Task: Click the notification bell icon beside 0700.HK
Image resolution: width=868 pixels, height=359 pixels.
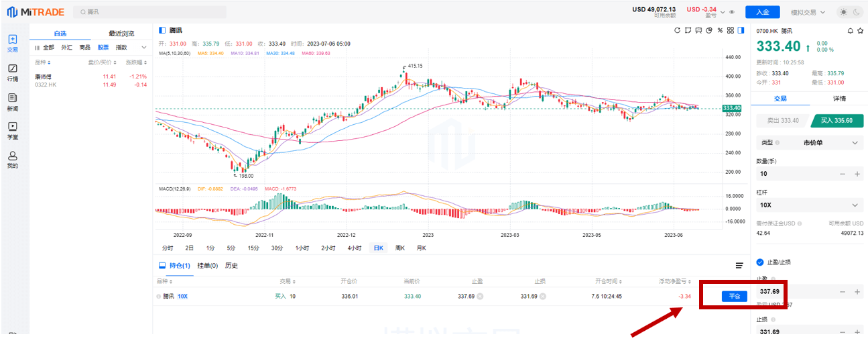Action: (x=851, y=31)
